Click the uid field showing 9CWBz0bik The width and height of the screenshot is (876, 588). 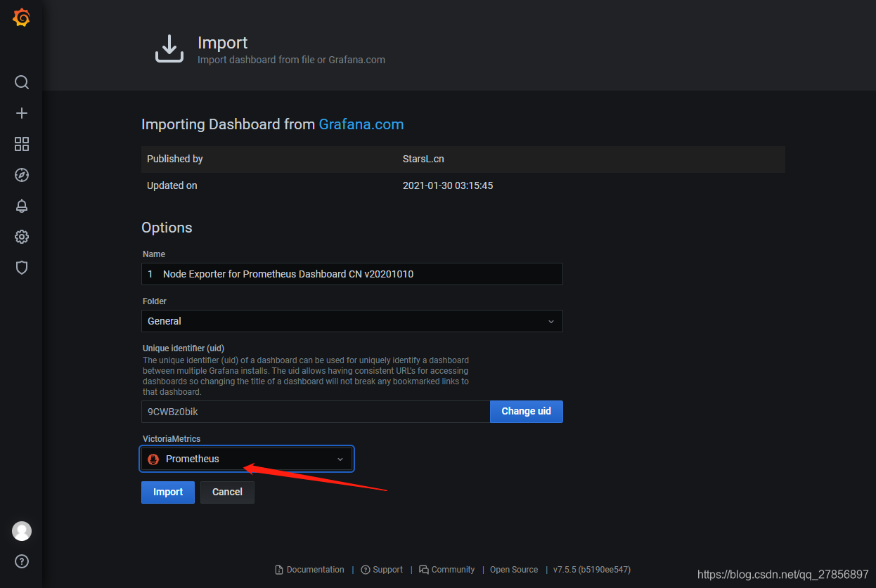[316, 412]
